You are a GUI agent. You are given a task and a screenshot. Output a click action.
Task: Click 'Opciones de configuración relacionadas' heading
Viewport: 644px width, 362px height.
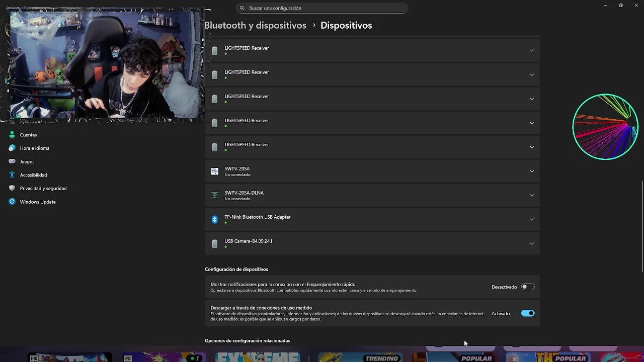click(x=248, y=341)
